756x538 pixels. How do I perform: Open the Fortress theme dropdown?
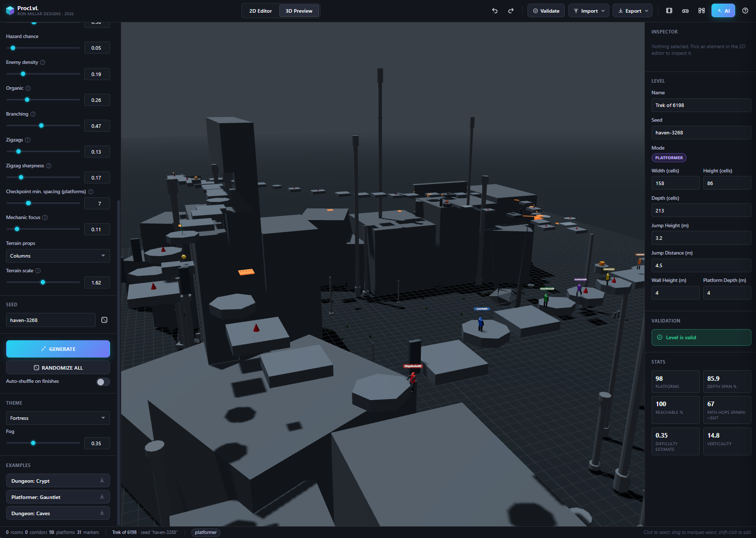[x=58, y=418]
